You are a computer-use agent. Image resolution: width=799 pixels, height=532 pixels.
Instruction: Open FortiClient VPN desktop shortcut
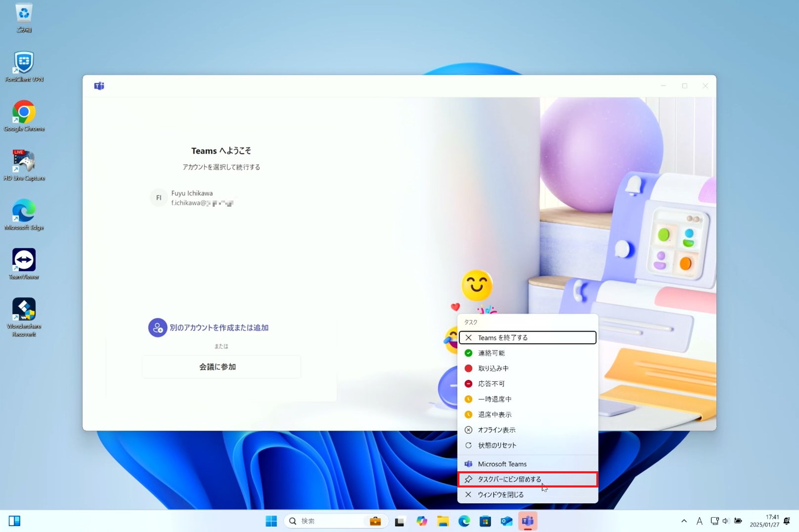pos(24,67)
